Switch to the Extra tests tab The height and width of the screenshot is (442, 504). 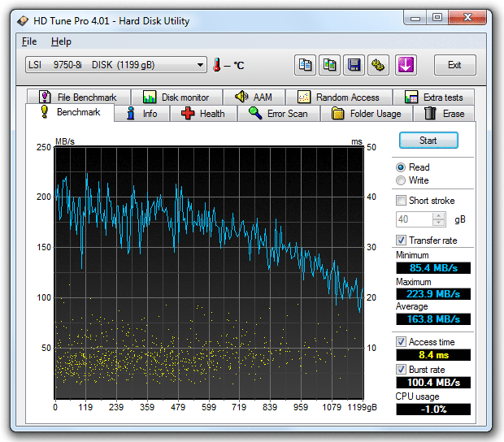[433, 97]
